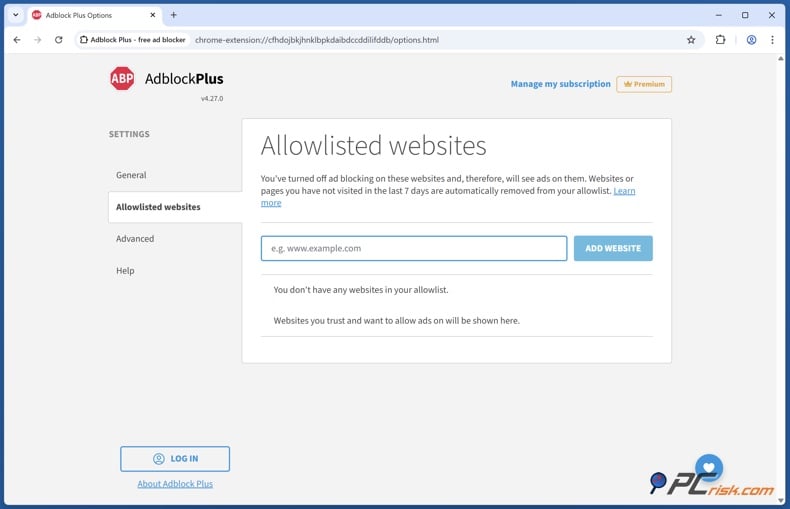Viewport: 790px width, 509px height.
Task: Click the browser forward arrow
Action: (38, 40)
